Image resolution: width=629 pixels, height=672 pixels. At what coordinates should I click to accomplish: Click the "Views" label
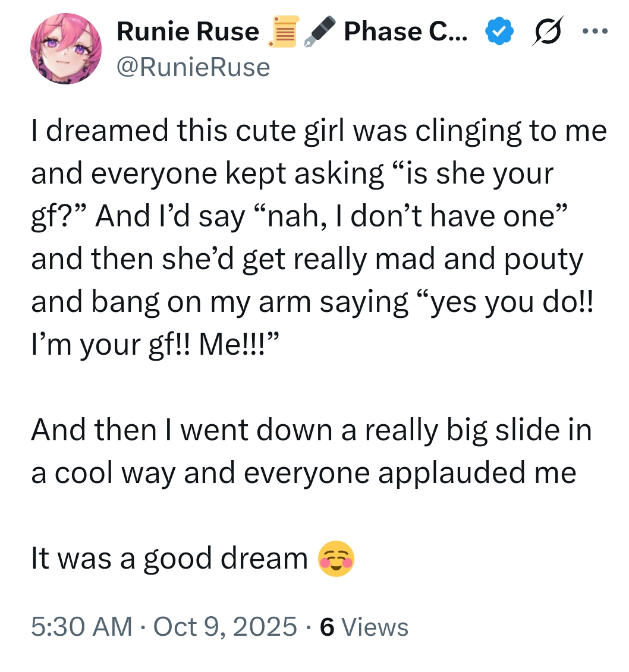click(x=376, y=627)
